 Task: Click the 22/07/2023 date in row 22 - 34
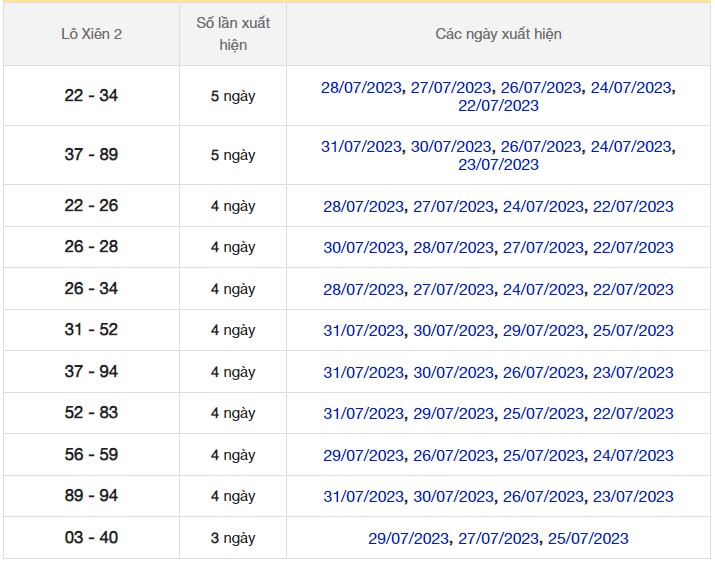(498, 106)
